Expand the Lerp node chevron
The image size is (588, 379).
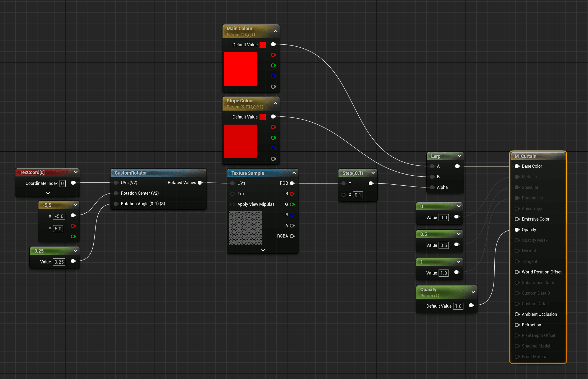459,156
